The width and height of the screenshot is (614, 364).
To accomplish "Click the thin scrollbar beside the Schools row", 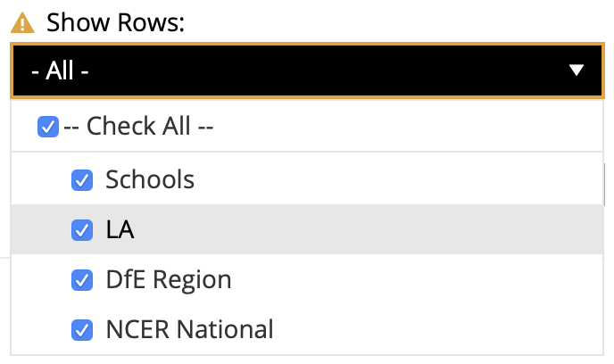I will (x=604, y=185).
